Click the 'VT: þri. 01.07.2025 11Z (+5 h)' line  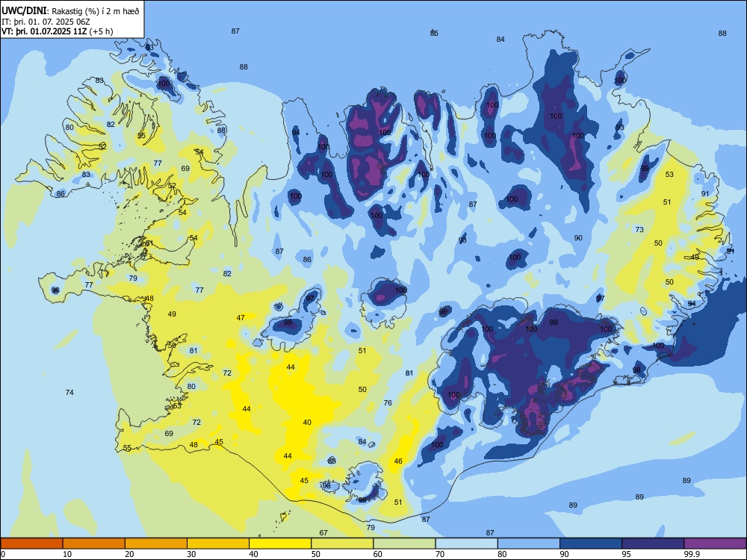58,31
